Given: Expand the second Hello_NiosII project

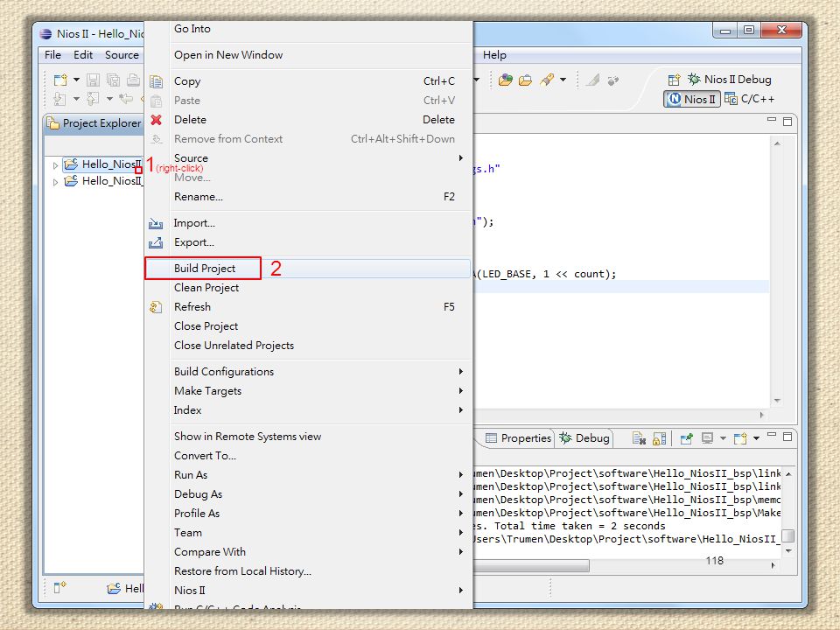Looking at the screenshot, I should point(55,182).
